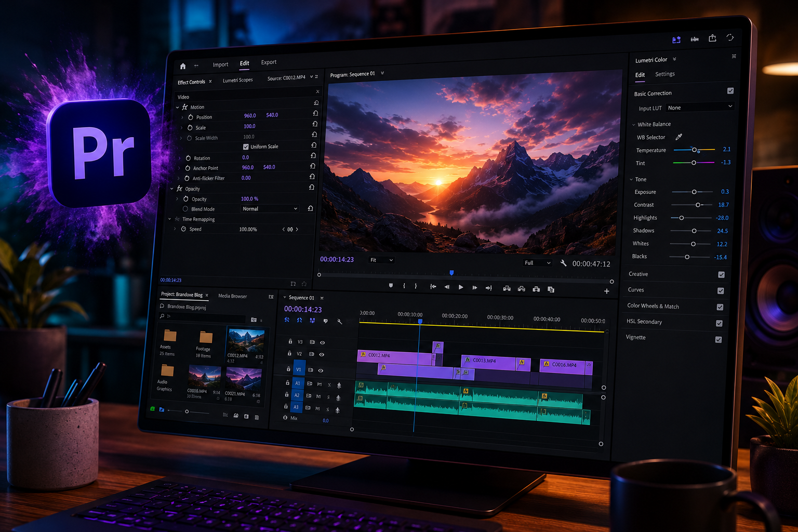The height and width of the screenshot is (532, 798).
Task: Toggle the HSL Secondary checkbox
Action: pos(719,323)
